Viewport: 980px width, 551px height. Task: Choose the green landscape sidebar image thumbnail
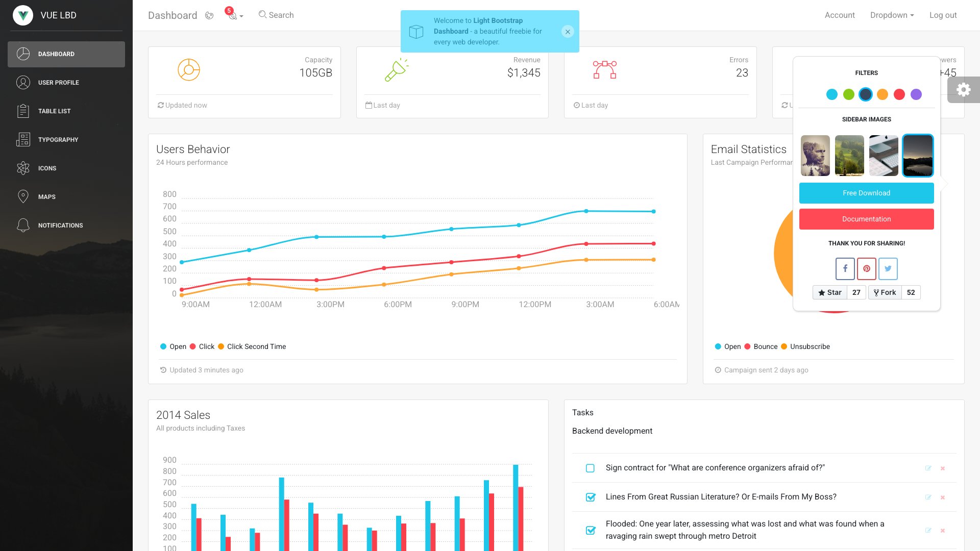[849, 155]
